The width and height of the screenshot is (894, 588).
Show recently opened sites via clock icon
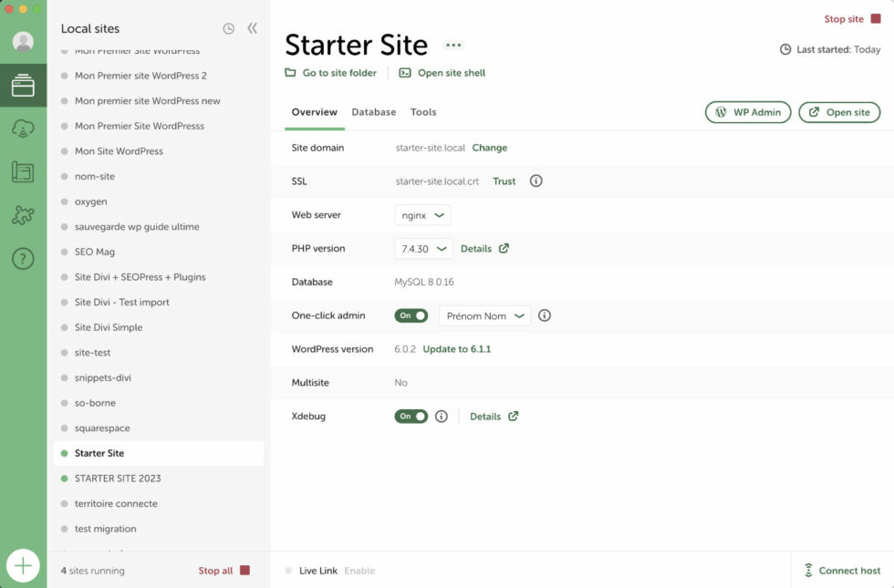pyautogui.click(x=227, y=28)
